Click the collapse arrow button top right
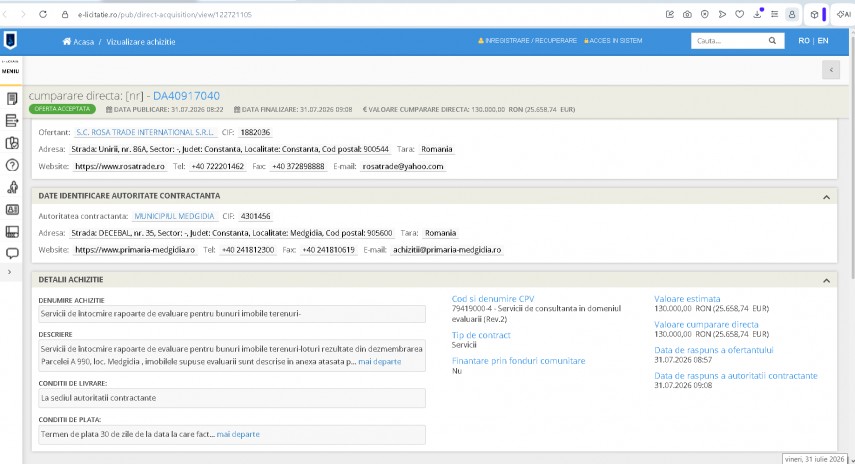The width and height of the screenshot is (855, 464). (x=830, y=70)
